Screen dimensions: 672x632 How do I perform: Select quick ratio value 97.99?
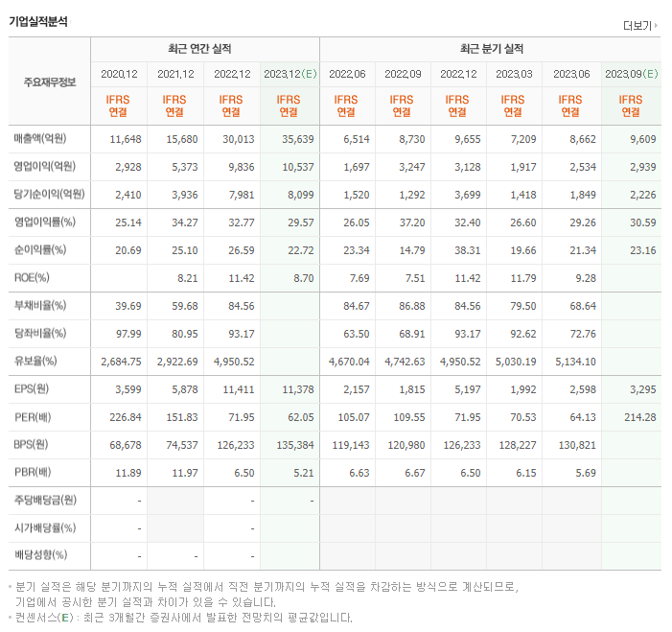pos(128,334)
